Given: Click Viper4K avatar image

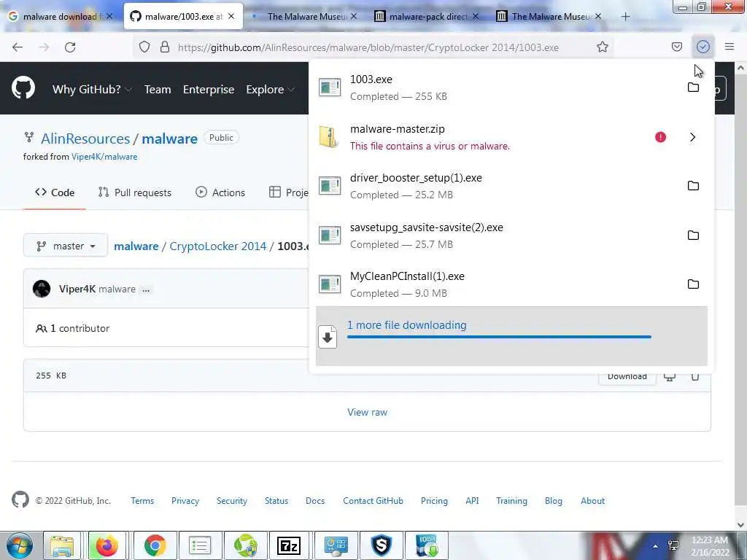Looking at the screenshot, I should (42, 289).
